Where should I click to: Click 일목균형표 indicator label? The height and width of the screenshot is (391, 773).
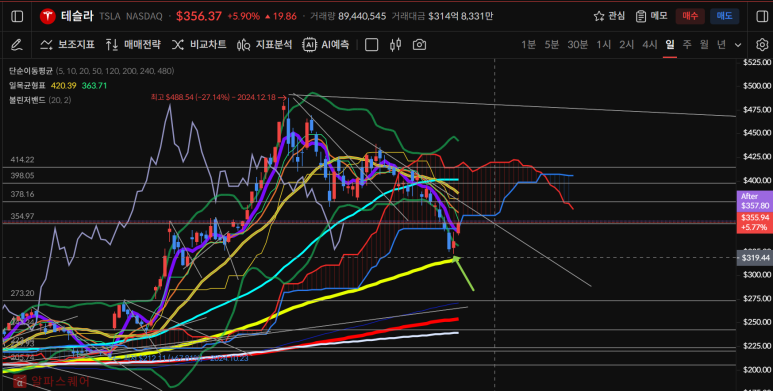(28, 86)
